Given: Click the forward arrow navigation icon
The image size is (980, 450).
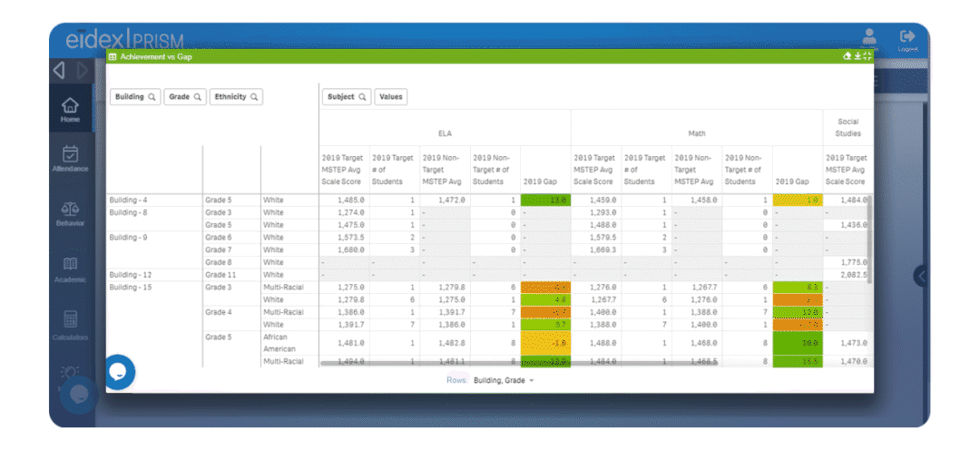Looking at the screenshot, I should coord(83,71).
